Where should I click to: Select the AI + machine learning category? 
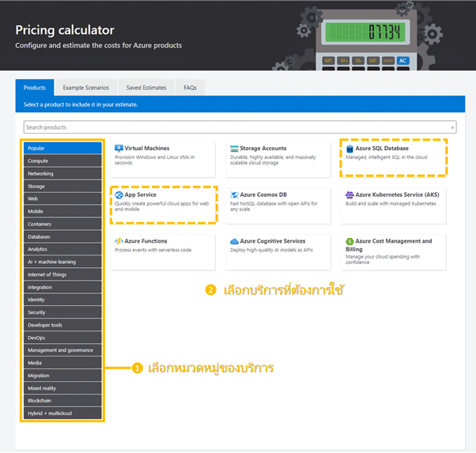point(62,262)
